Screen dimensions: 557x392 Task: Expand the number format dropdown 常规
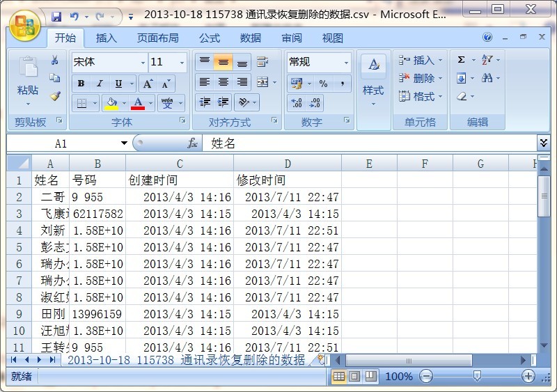point(346,62)
